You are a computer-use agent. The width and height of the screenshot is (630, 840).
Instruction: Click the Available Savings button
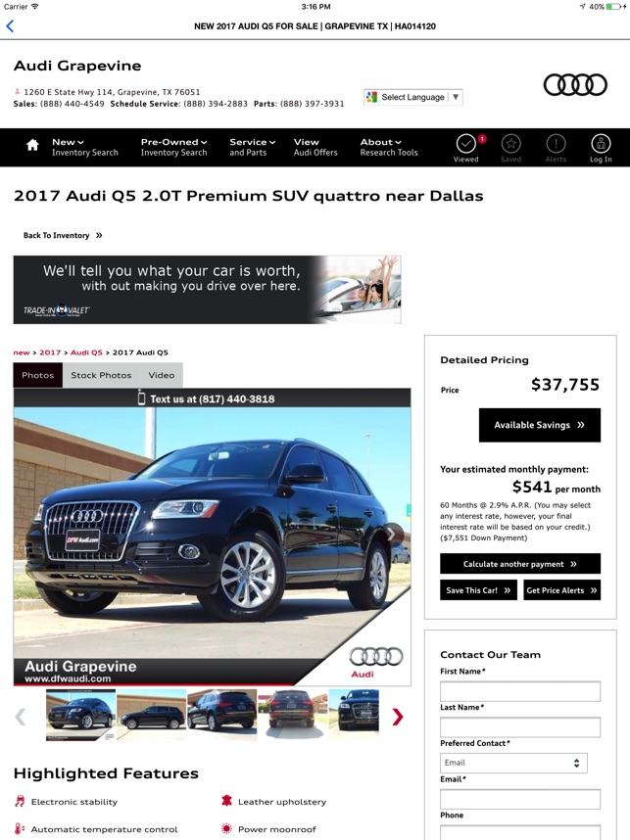(540, 425)
